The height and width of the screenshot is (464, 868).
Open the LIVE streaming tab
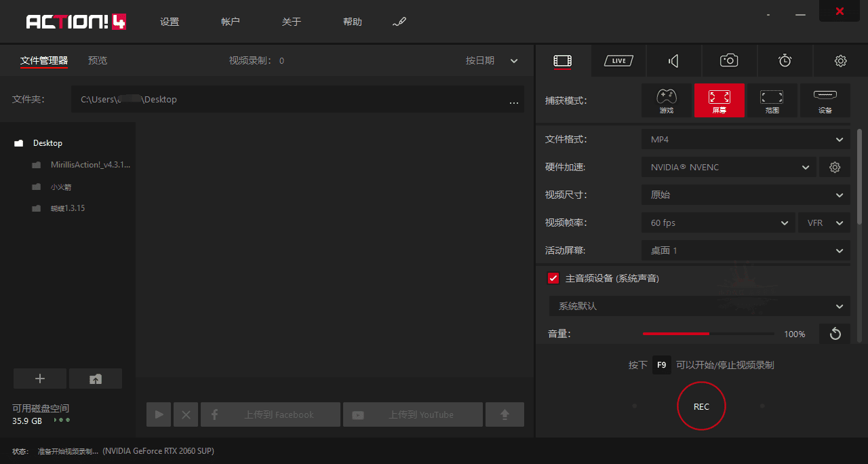click(618, 60)
